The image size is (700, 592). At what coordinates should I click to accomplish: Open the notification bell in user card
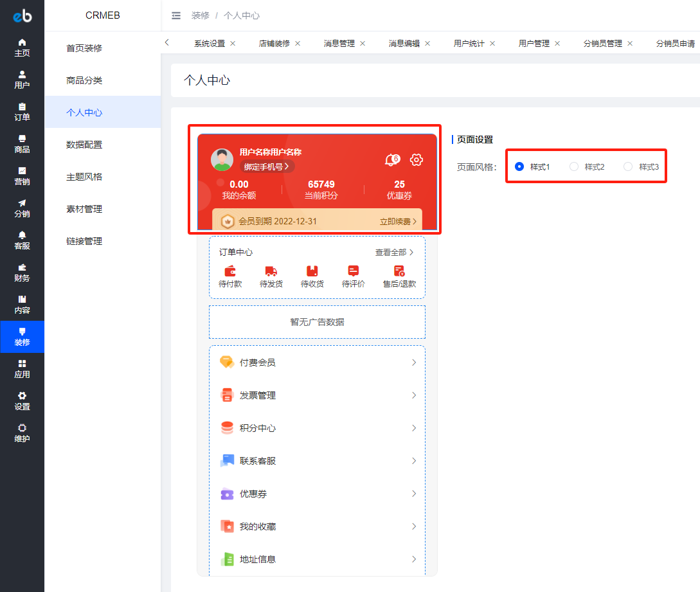(392, 159)
